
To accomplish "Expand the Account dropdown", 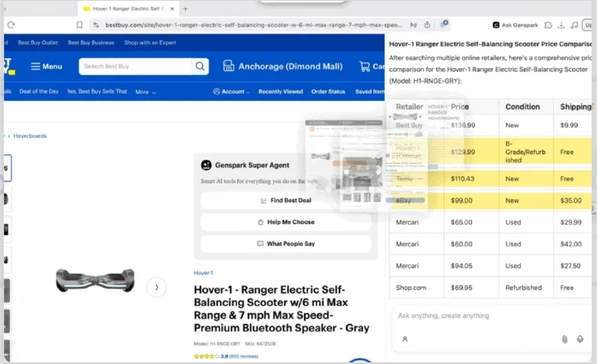I will click(231, 91).
